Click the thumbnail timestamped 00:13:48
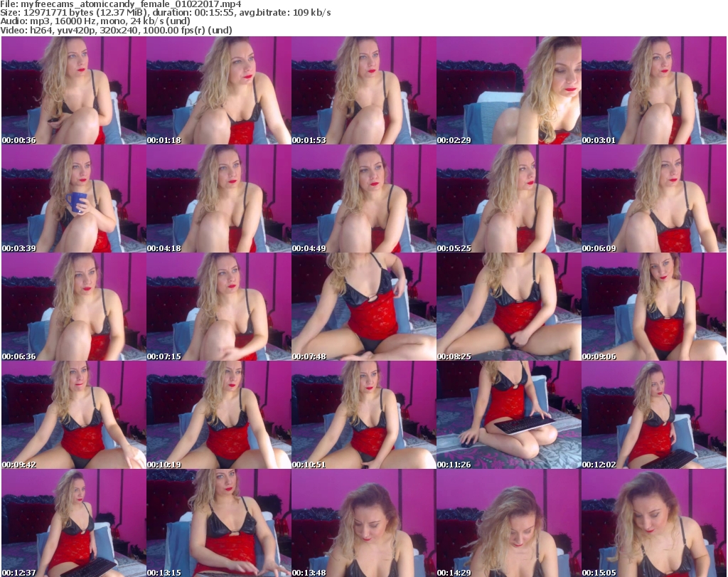Screen dimensions: 728x577 (x=364, y=523)
